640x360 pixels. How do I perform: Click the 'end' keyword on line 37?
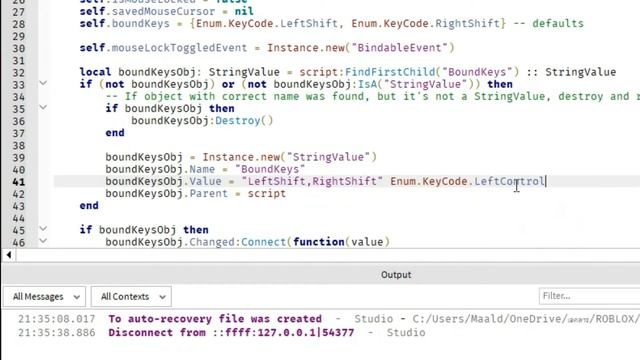click(x=115, y=133)
